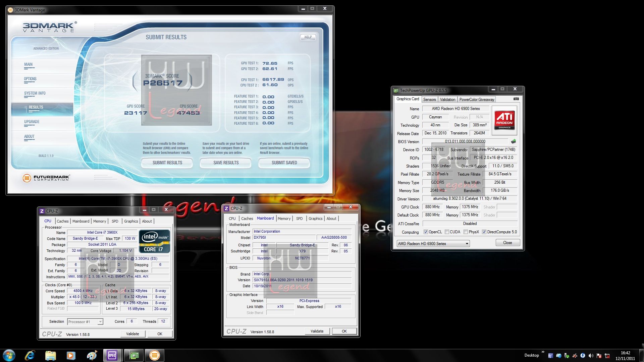Click the ATI Radeon logo in GPU-Z
Viewport: 644px width, 362px height.
tap(504, 120)
